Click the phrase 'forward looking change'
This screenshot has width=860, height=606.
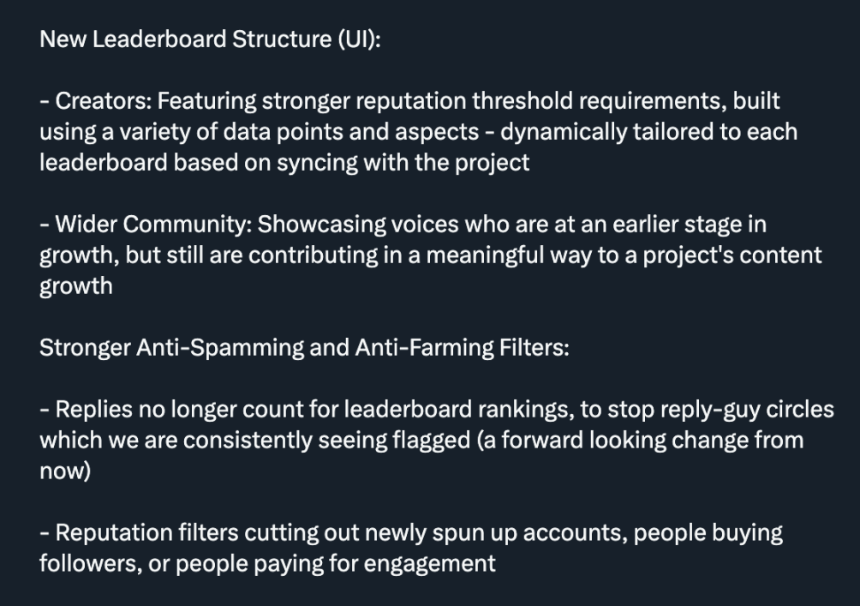click(x=625, y=440)
